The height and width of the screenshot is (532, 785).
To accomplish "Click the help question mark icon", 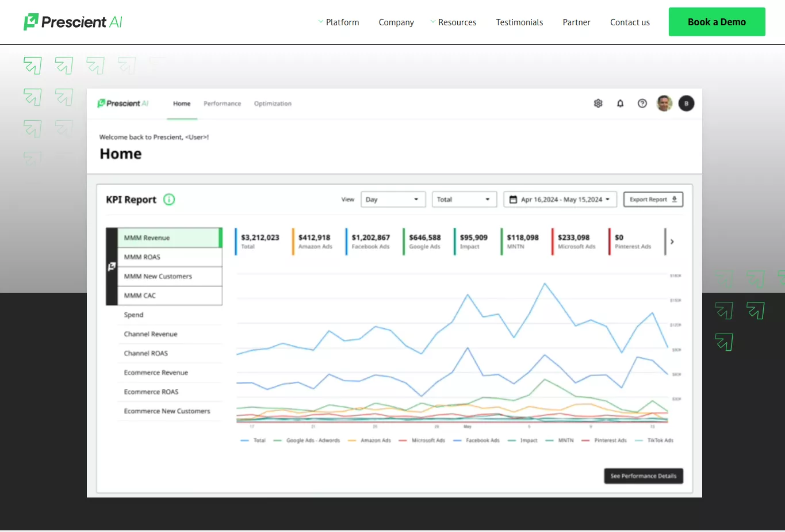I will [642, 104].
